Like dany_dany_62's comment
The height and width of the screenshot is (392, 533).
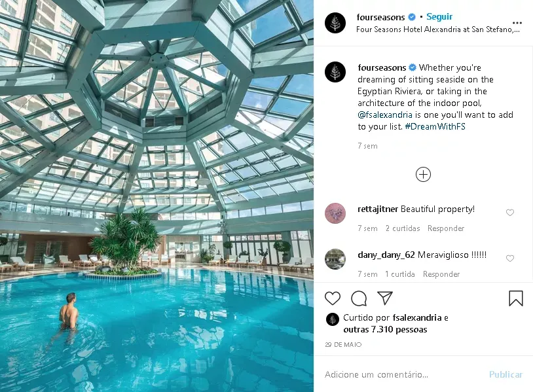click(510, 258)
